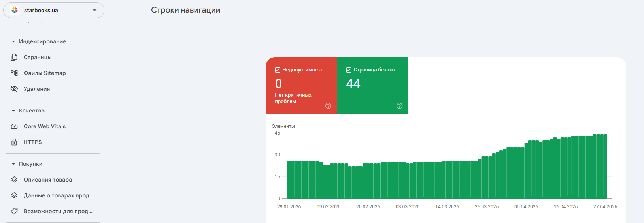Click the help icon in the red card
This screenshot has height=223, width=644.
[x=328, y=106]
